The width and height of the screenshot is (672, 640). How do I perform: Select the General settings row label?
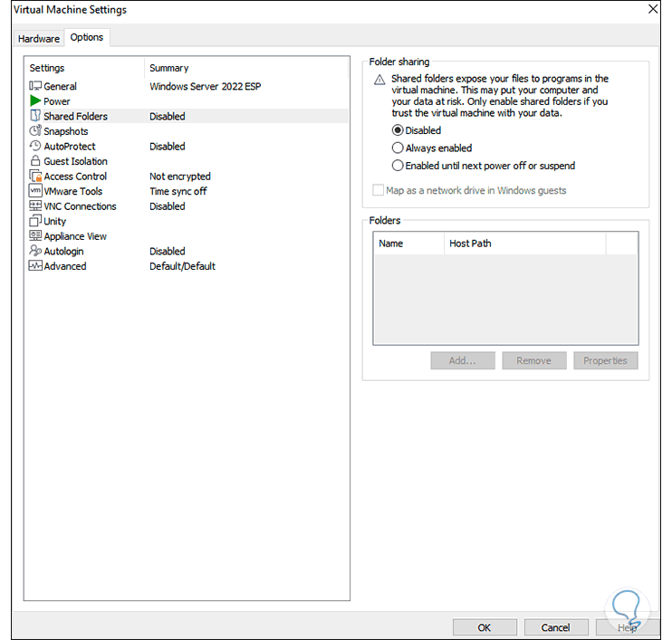(61, 86)
